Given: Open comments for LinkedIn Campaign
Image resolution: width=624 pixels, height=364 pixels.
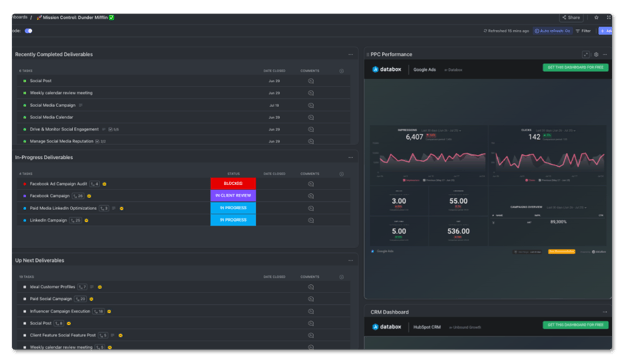Looking at the screenshot, I should [311, 220].
